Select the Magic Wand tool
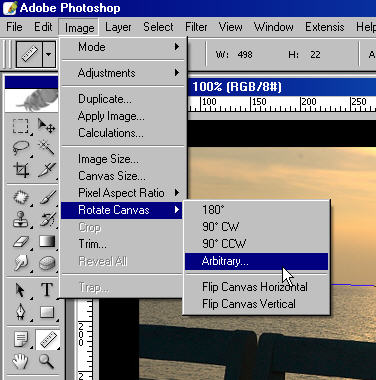Screen dimensions: 376x380 coord(46,147)
